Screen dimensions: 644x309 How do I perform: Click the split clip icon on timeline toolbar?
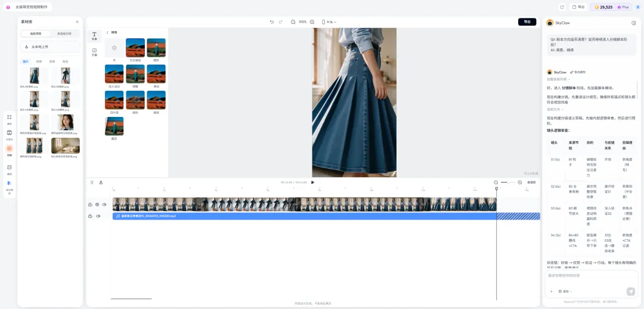point(92,183)
